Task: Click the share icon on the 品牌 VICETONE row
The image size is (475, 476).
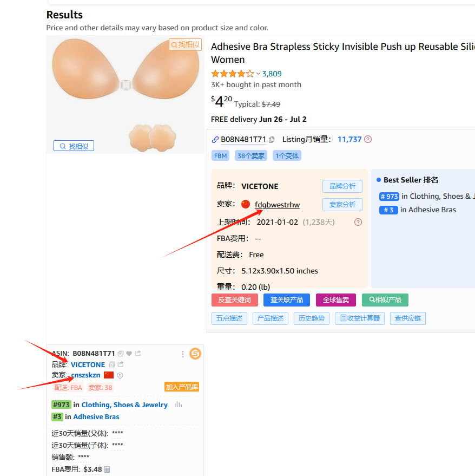Action: (121, 364)
